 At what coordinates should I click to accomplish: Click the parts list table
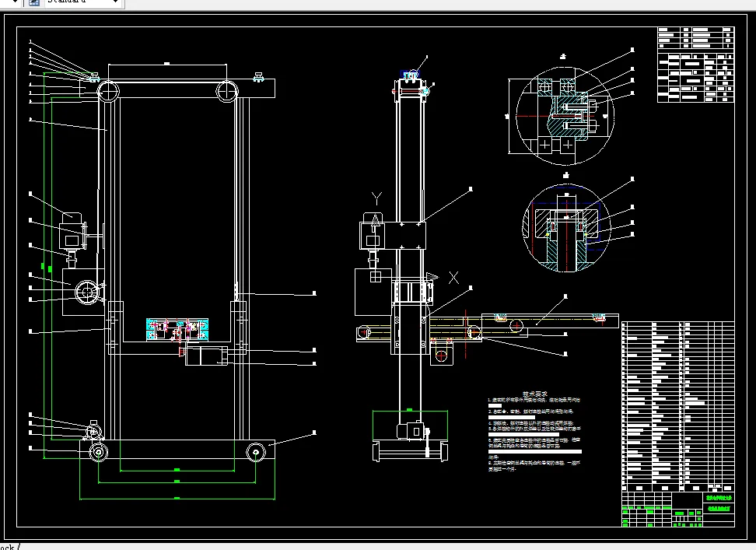(678, 406)
